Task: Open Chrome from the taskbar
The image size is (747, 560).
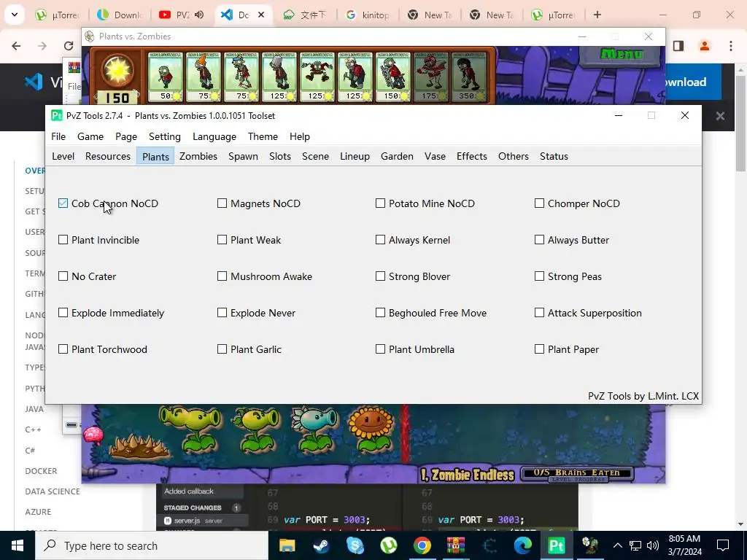Action: tap(422, 545)
